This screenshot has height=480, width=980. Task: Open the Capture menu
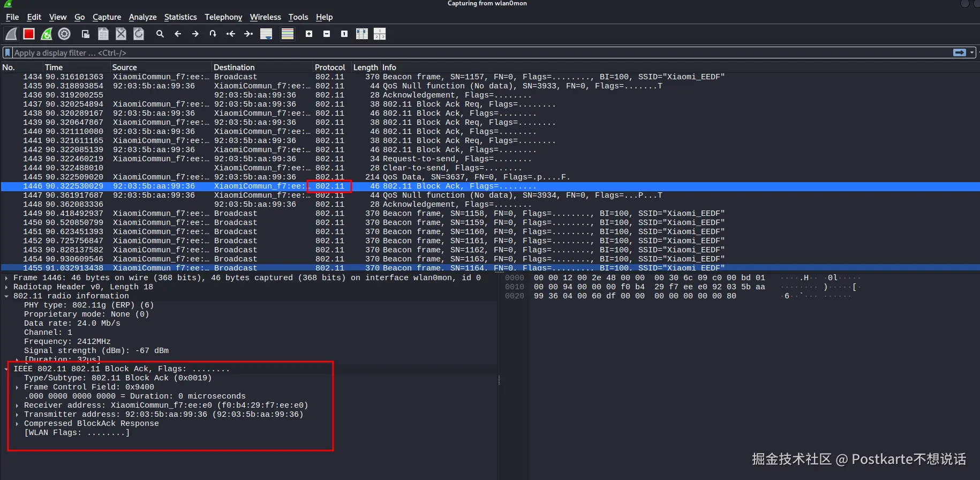[107, 17]
